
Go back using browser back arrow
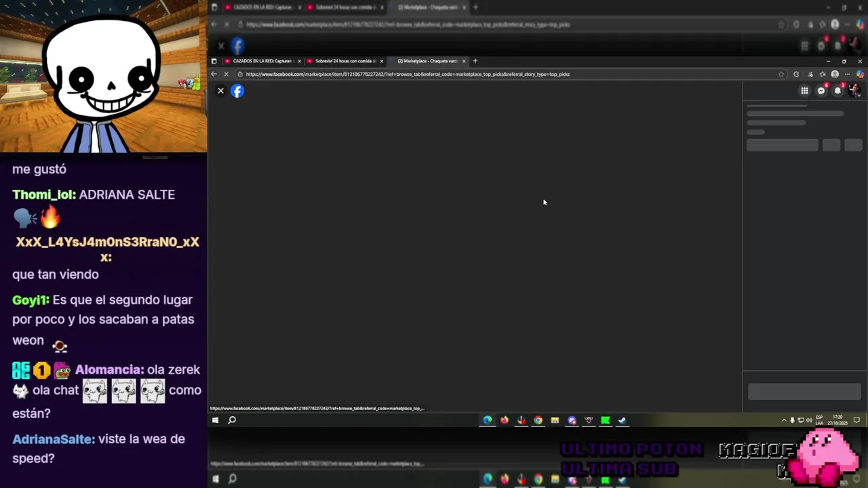point(214,74)
